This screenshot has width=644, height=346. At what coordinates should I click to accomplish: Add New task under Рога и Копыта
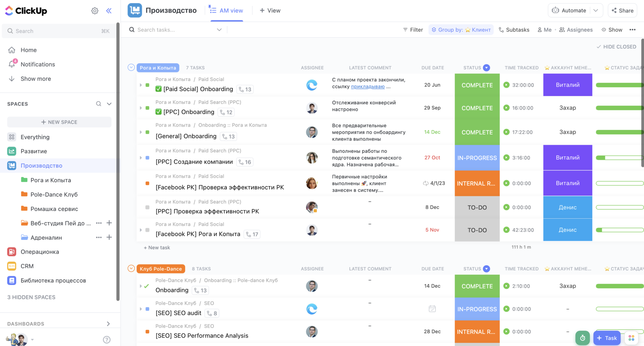(157, 248)
